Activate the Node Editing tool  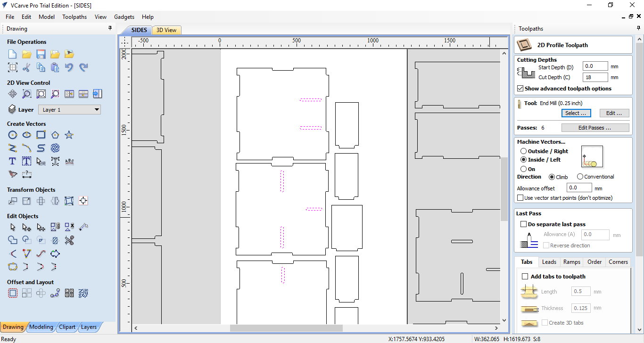27,228
